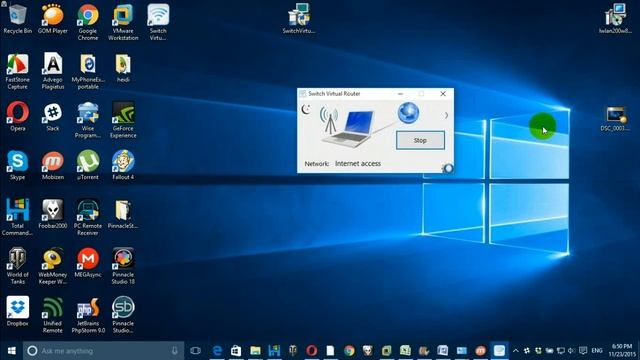Select the Switch Virtu... Wi-Fi desktop shortcut
Screen dimensions: 640x360
point(158,22)
